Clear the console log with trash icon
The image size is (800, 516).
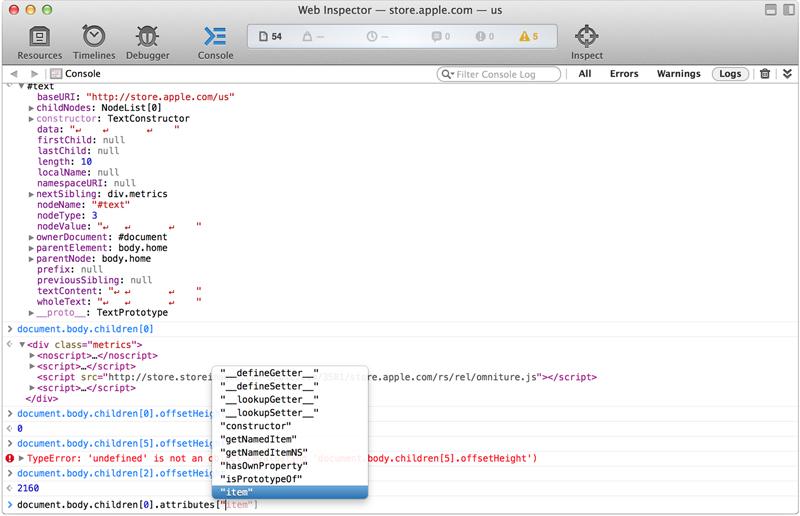pos(765,73)
